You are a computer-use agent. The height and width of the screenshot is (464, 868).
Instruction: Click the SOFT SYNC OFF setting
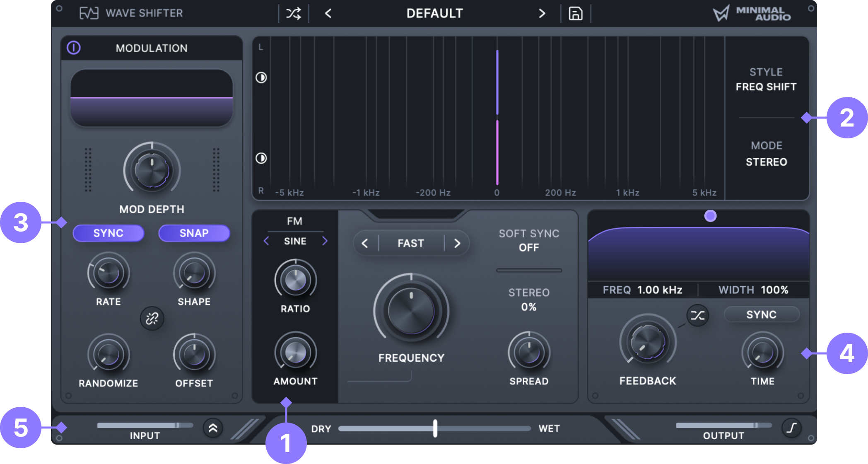529,247
